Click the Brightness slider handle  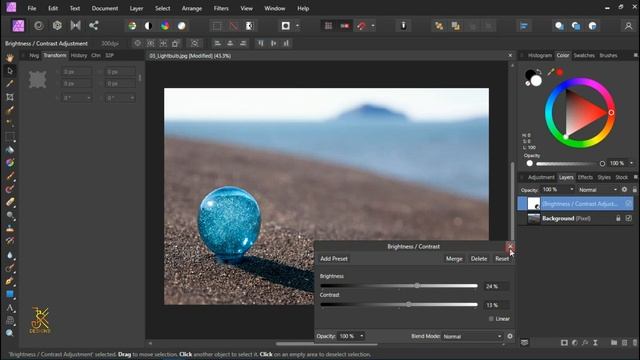tap(417, 286)
